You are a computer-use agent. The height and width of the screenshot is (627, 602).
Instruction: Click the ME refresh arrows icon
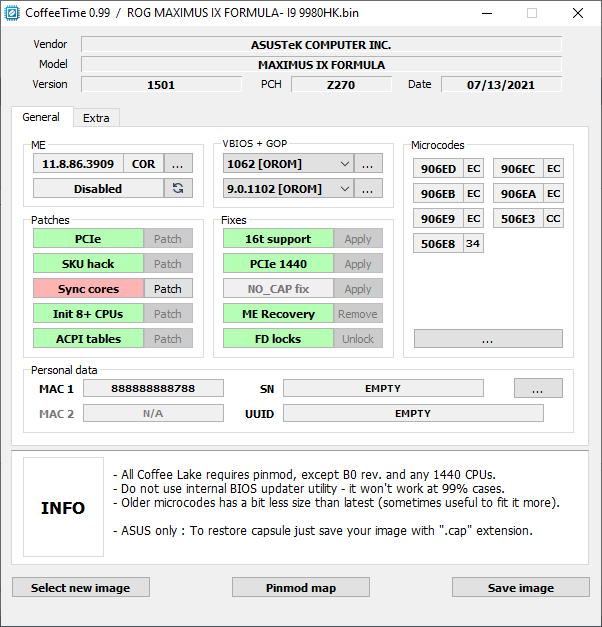178,188
